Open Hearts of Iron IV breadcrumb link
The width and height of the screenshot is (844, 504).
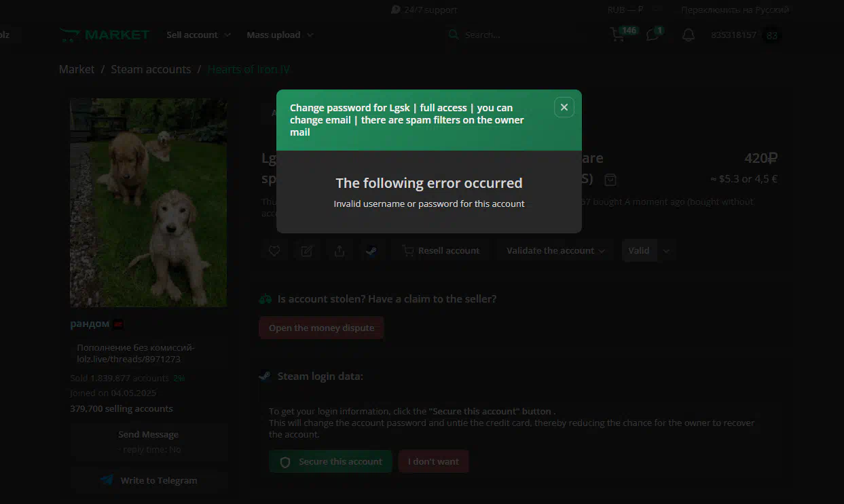(249, 69)
